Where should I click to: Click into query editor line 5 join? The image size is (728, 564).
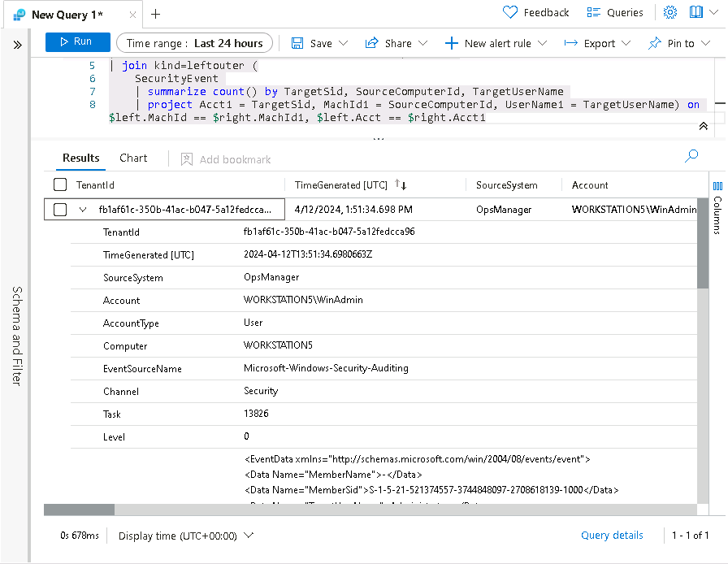(184, 66)
